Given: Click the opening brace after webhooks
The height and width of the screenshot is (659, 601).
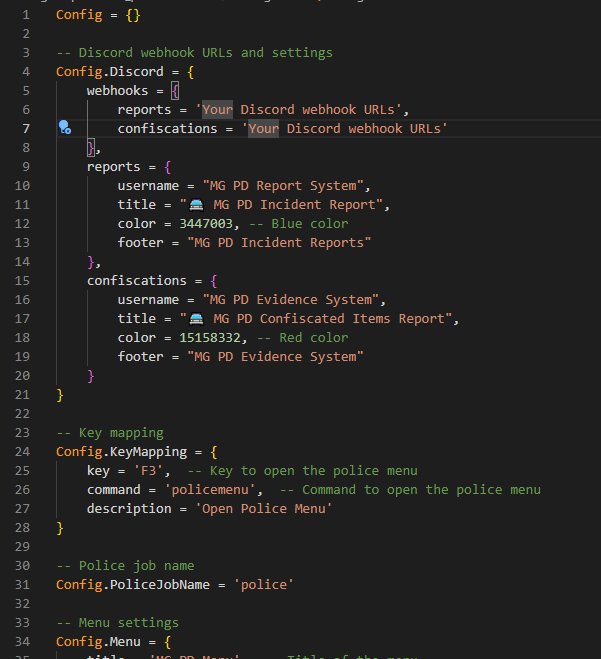Looking at the screenshot, I should tap(174, 91).
